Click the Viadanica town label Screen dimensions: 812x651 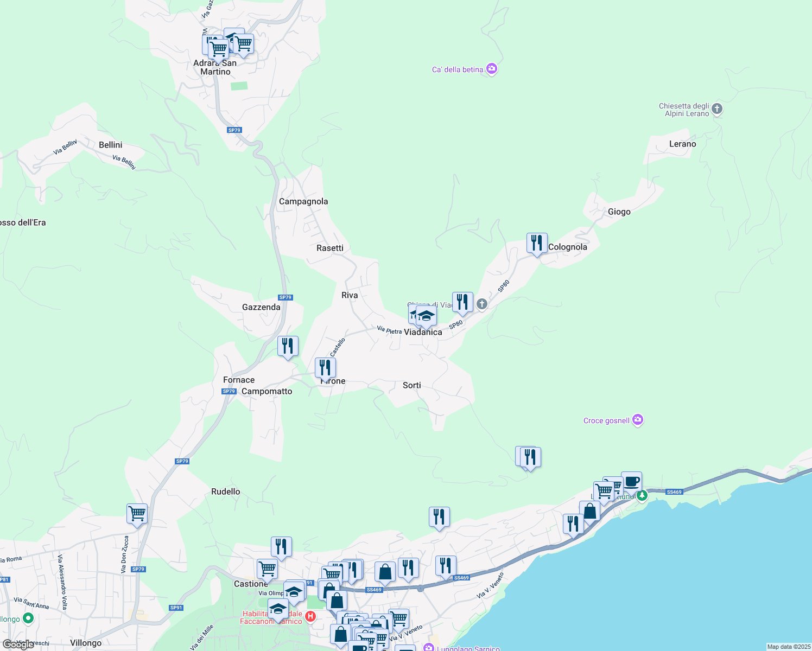(423, 332)
